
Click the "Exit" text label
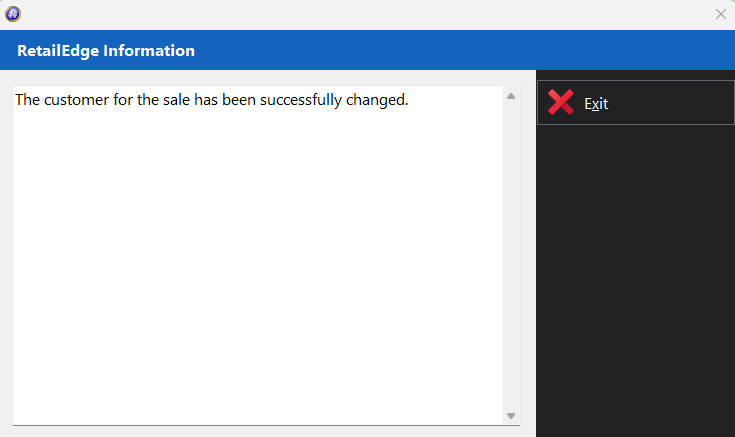click(596, 104)
